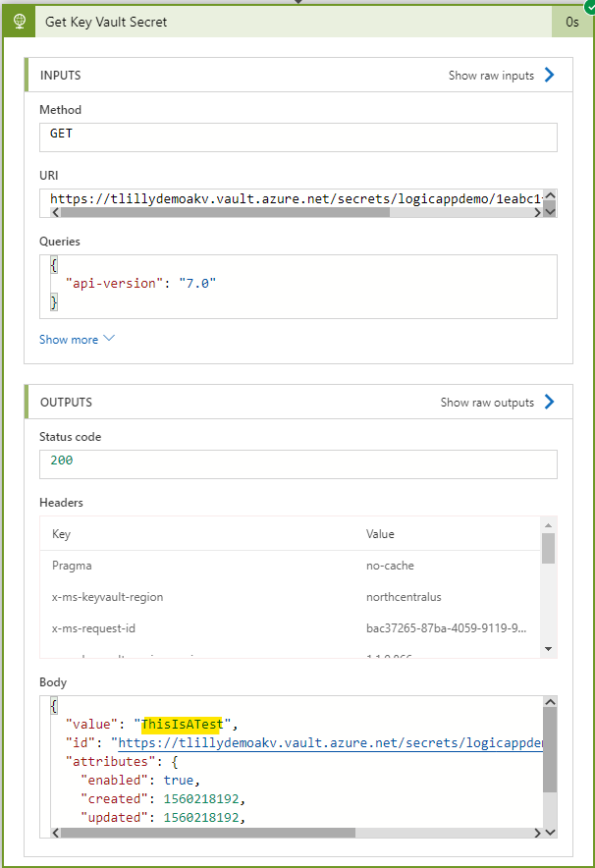Viewport: 595px width, 868px height.
Task: Click the Body horizontal scrollbar thumb
Action: point(207,833)
